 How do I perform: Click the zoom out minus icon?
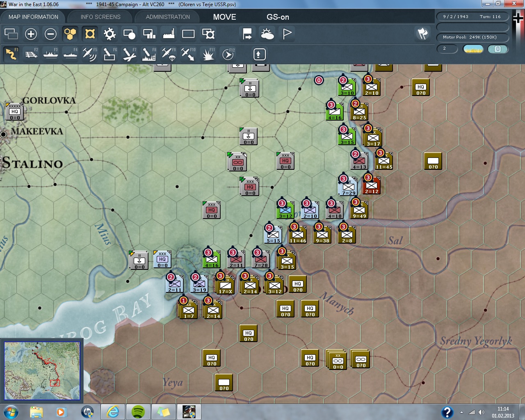click(x=50, y=34)
